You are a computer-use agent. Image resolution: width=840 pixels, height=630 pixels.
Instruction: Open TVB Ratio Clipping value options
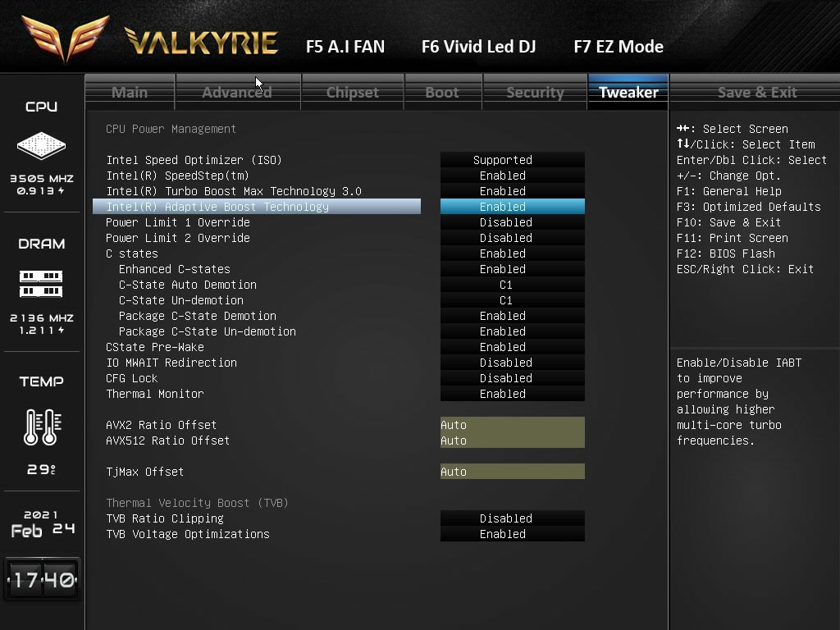coord(512,518)
